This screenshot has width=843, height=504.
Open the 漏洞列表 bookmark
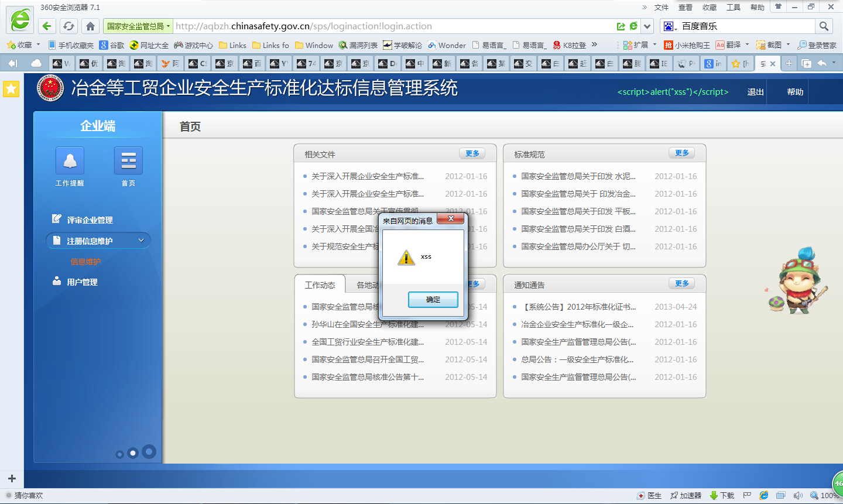coord(358,45)
